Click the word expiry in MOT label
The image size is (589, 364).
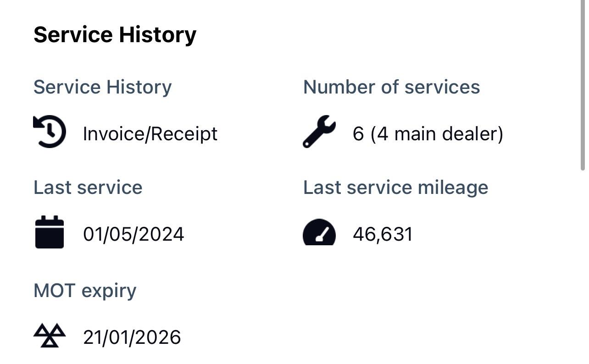point(109,291)
